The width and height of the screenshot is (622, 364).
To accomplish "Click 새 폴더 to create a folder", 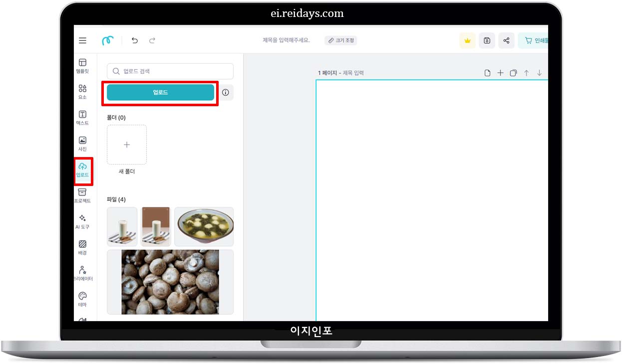I will click(x=127, y=145).
